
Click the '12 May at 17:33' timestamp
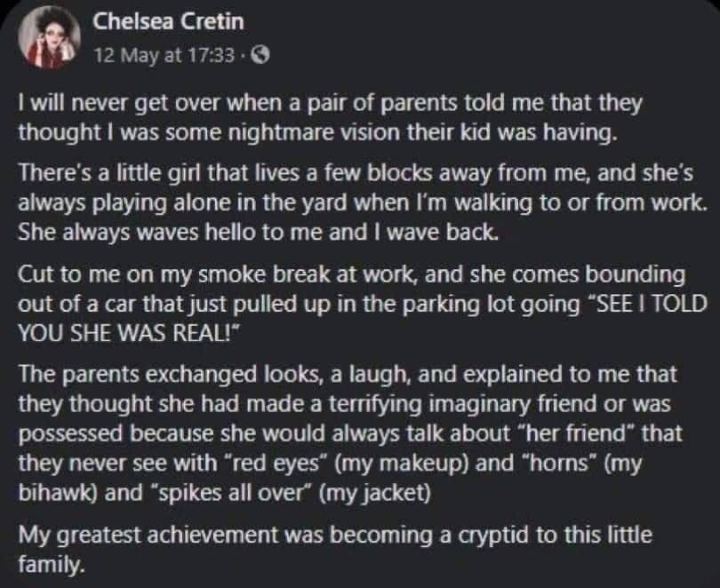click(165, 55)
